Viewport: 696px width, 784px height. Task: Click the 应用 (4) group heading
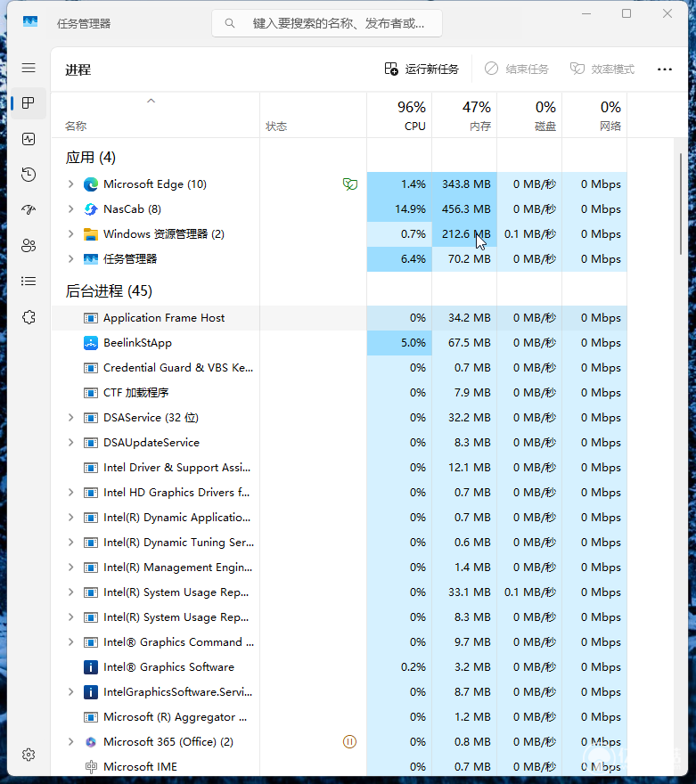[x=91, y=158]
